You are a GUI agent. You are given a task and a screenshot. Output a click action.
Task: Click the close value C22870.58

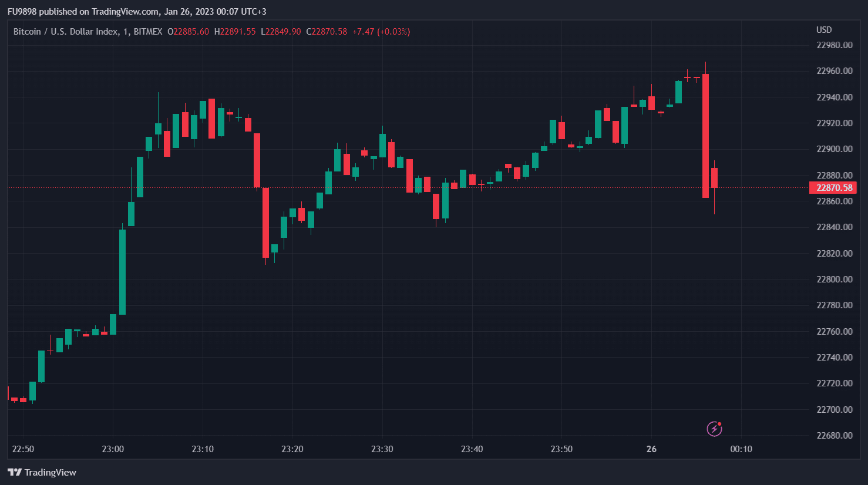coord(327,32)
